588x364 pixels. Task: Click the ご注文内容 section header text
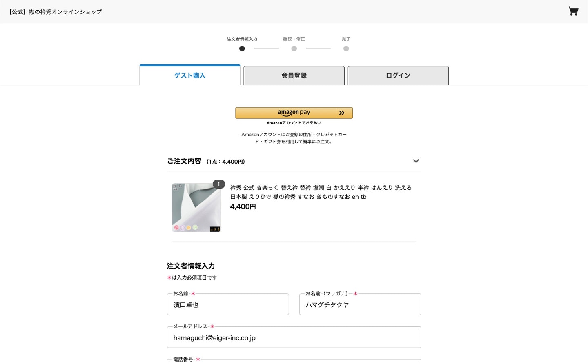click(x=184, y=161)
